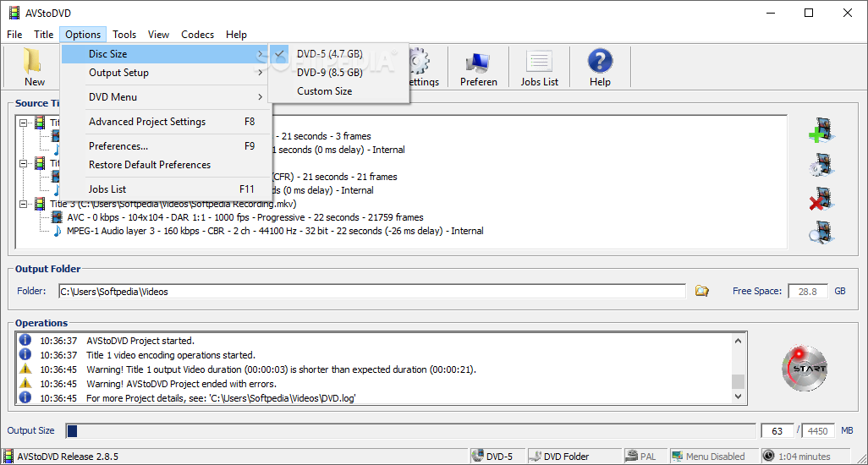The image size is (868, 465).
Task: Browse output folder with the folder icon
Action: point(702,291)
